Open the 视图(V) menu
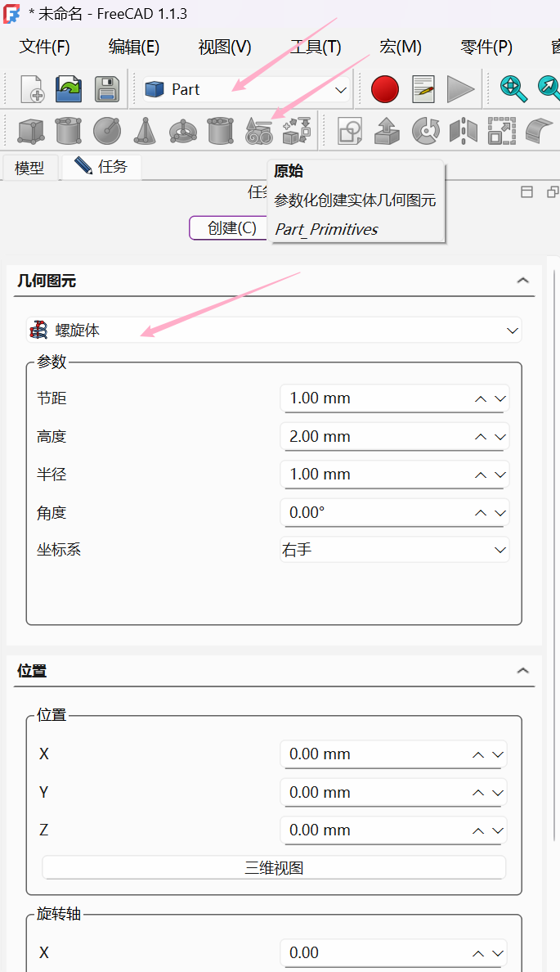The width and height of the screenshot is (560, 972). tap(224, 47)
